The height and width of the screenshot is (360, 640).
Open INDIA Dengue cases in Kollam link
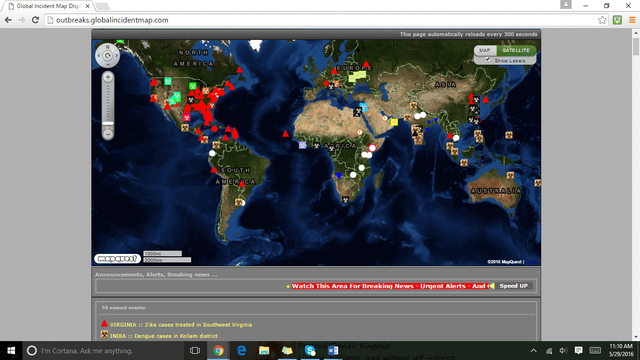click(x=163, y=336)
